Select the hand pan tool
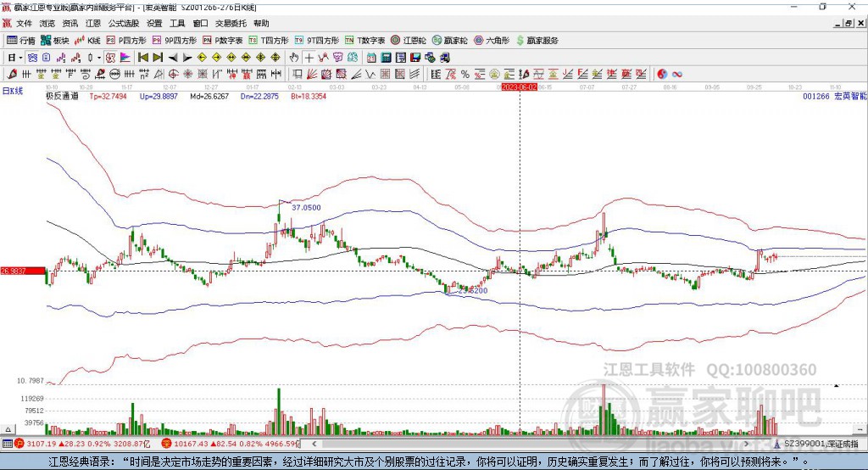The height and width of the screenshot is (470, 868). click(x=294, y=58)
